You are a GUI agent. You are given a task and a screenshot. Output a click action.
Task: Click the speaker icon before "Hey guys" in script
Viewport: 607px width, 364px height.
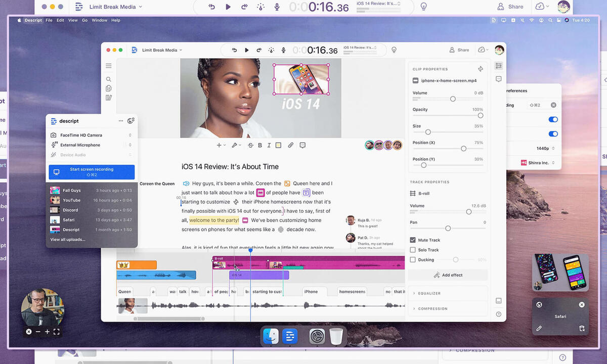pyautogui.click(x=186, y=184)
